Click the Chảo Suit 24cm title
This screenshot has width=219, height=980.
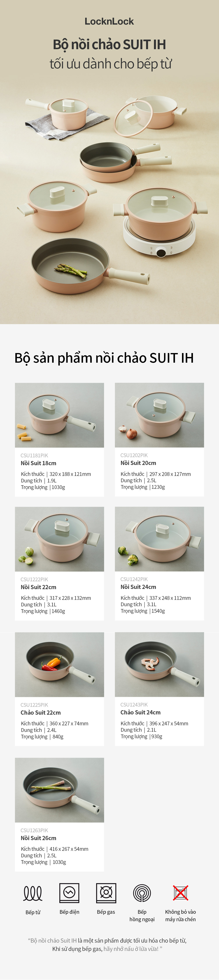pos(141,712)
